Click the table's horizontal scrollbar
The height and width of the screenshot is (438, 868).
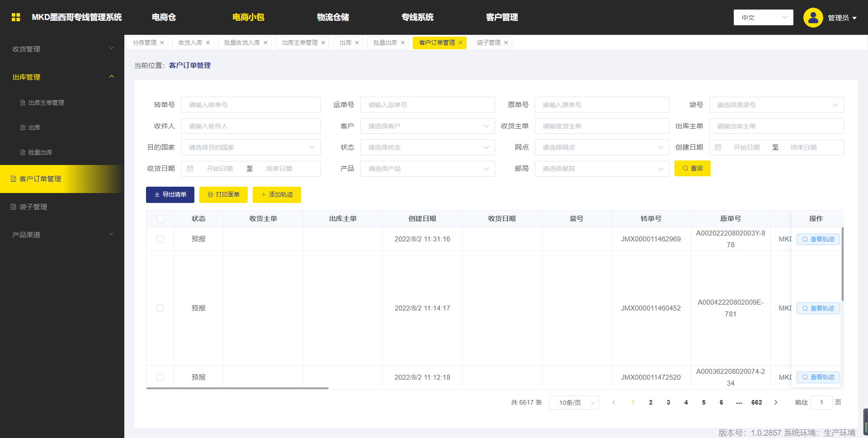(237, 388)
